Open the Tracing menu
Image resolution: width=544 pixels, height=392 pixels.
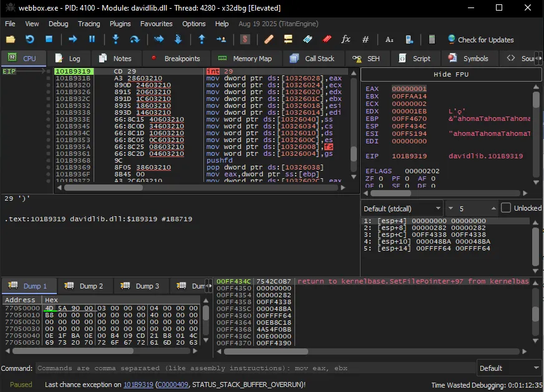click(89, 24)
